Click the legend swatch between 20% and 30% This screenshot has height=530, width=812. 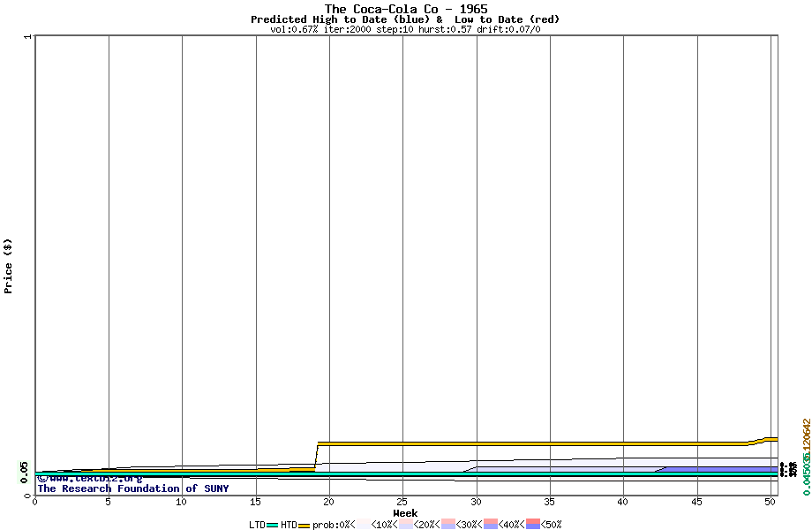point(448,525)
